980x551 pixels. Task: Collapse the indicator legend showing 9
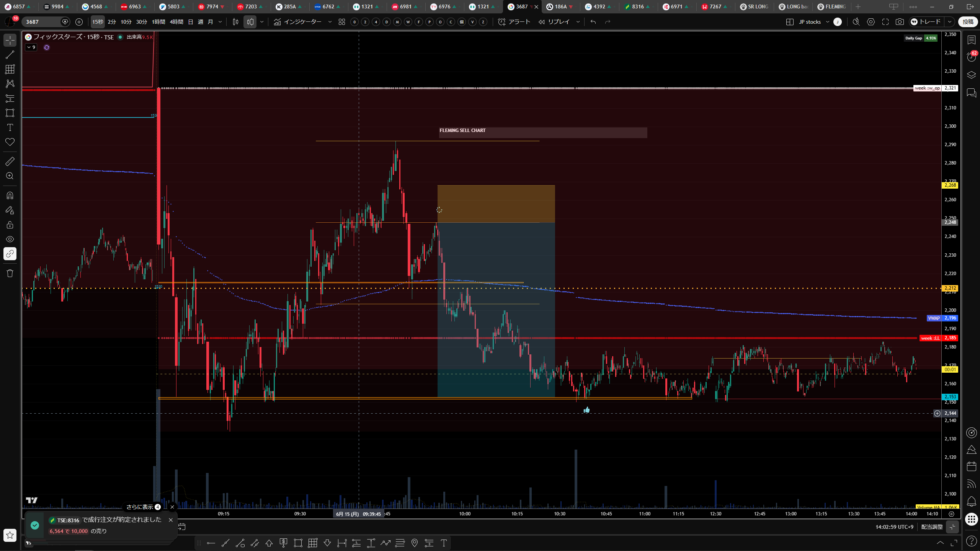click(x=31, y=47)
